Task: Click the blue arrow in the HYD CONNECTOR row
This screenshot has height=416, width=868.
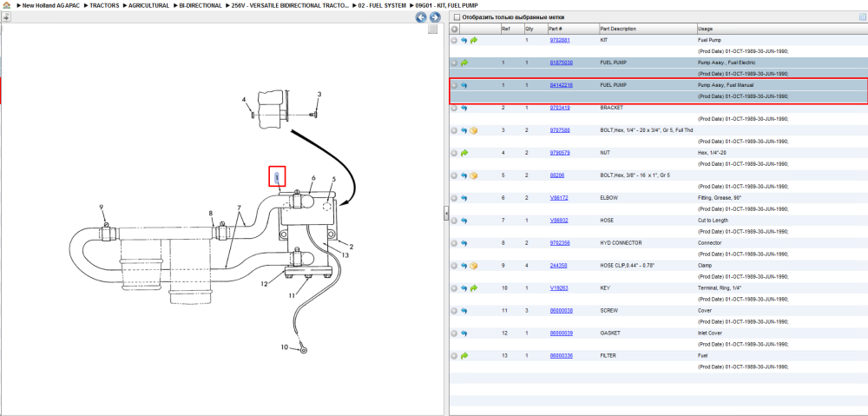Action: coord(464,243)
